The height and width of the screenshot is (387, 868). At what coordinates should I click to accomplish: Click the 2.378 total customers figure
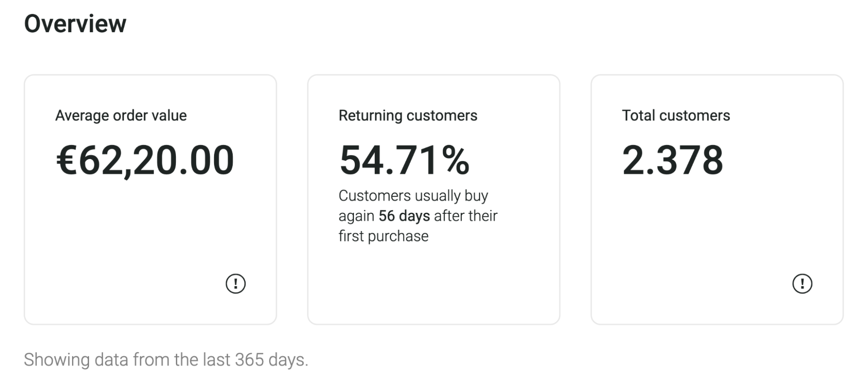tap(673, 160)
